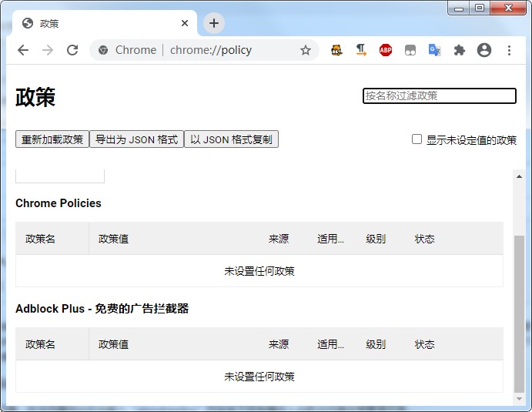This screenshot has height=412, width=532.
Task: Maximize the Chrome window
Action: pos(480,8)
